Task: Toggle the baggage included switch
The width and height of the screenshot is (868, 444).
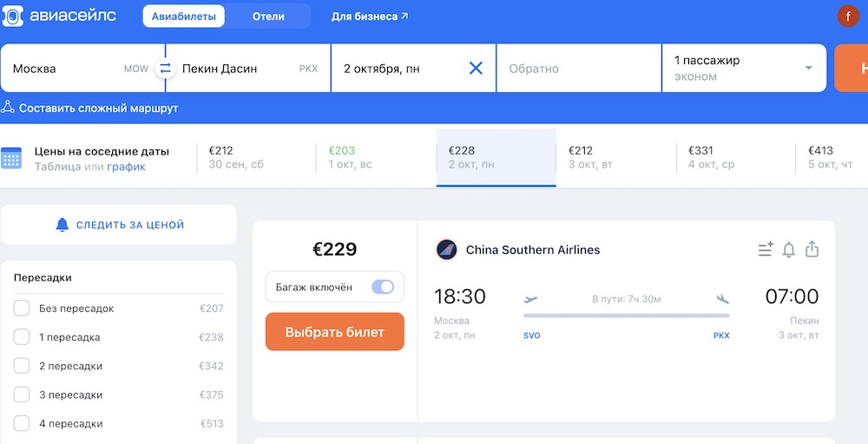Action: pyautogui.click(x=382, y=287)
